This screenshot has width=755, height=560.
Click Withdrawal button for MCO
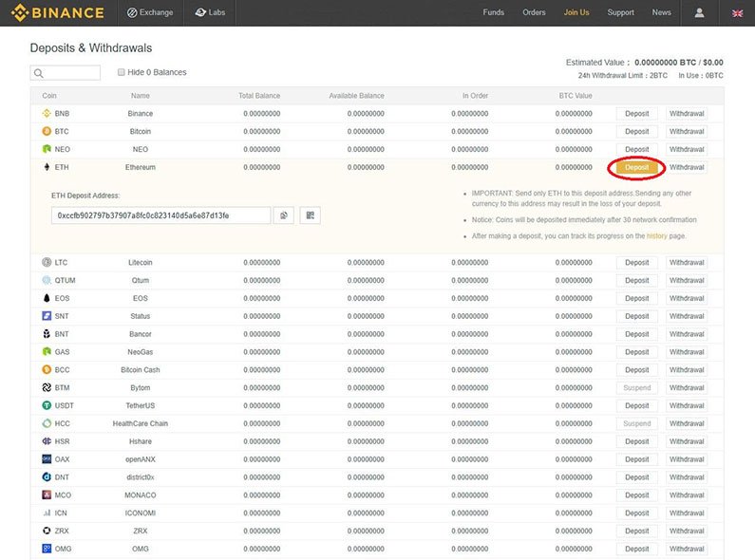(x=687, y=495)
